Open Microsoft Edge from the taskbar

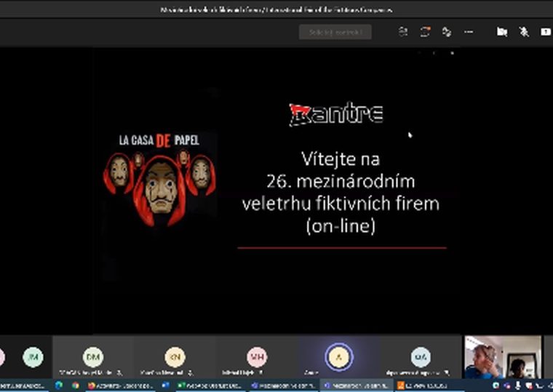(59, 385)
